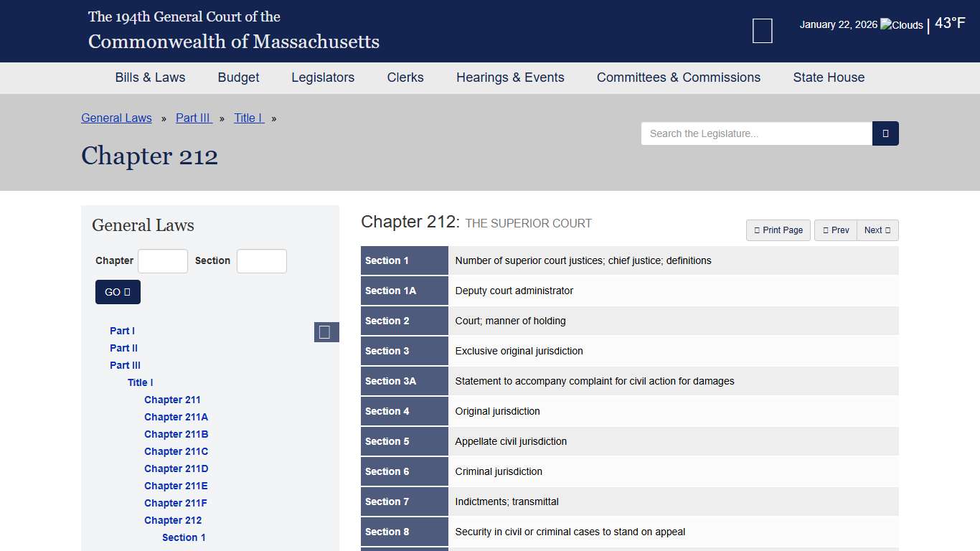The height and width of the screenshot is (551, 980).
Task: Click the Clouds weather icon
Action: [x=902, y=25]
